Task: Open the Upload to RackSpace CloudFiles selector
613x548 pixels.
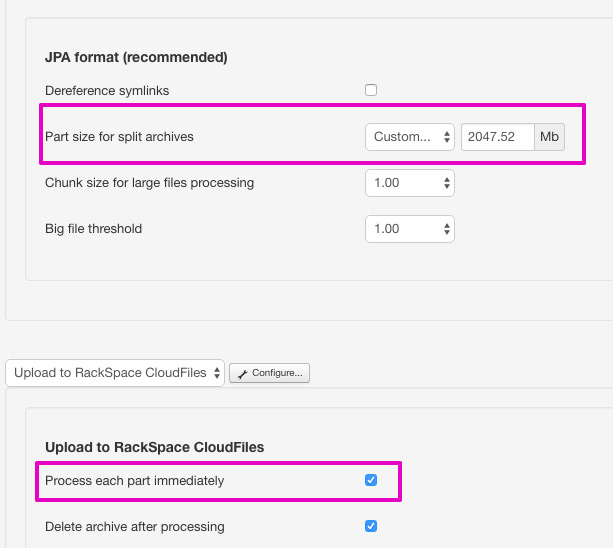Action: pos(115,373)
